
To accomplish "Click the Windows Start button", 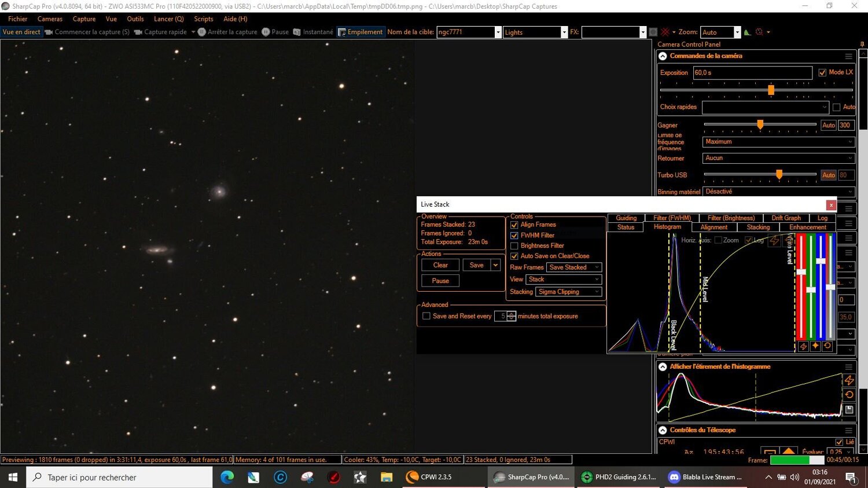I will click(13, 477).
